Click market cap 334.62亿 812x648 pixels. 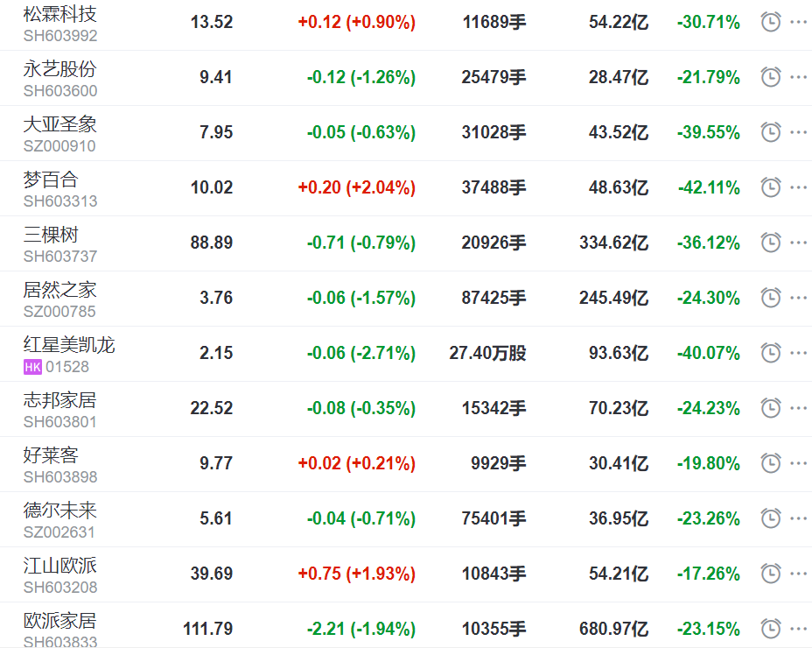pyautogui.click(x=613, y=243)
